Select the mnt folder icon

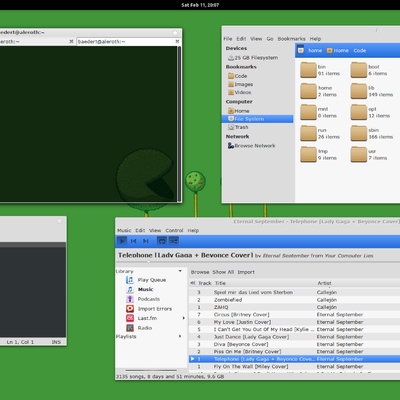[x=308, y=112]
